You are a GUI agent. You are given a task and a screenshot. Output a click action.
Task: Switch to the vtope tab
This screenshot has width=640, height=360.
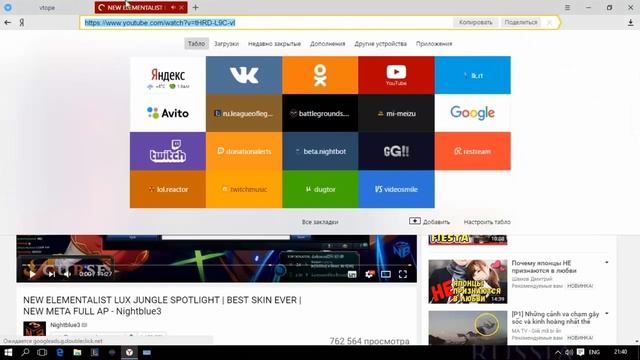point(47,7)
